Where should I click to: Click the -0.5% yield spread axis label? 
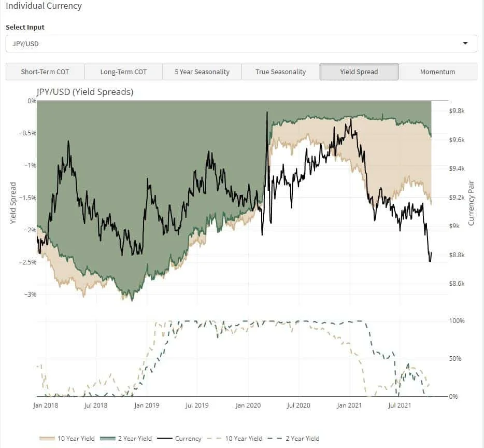click(x=28, y=133)
